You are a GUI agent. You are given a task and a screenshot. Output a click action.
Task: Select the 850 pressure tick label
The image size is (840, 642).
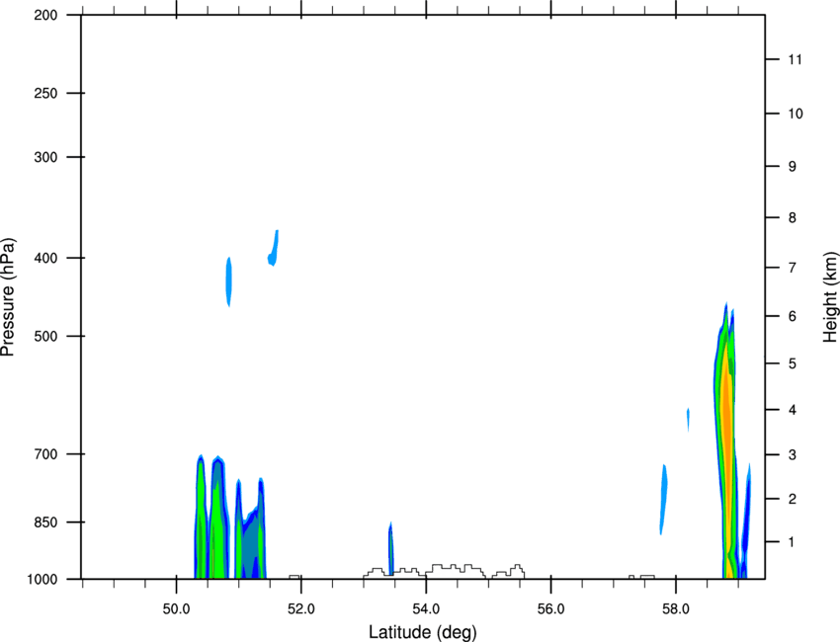pyautogui.click(x=45, y=522)
